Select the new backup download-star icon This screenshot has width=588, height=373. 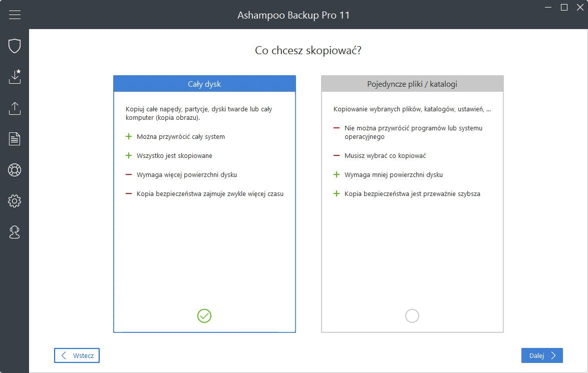click(15, 77)
